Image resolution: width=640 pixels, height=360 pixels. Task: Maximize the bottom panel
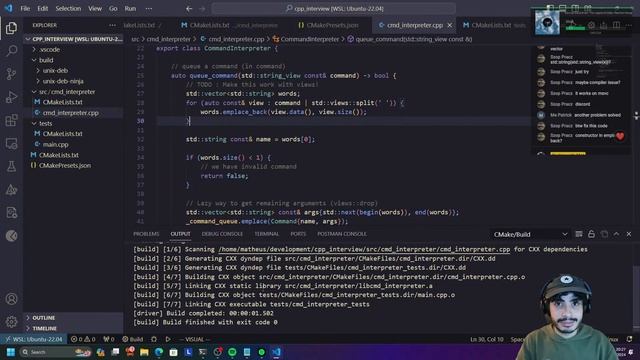click(x=616, y=234)
